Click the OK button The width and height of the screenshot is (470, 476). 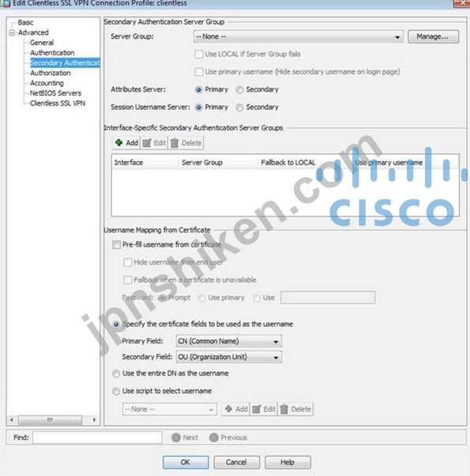coord(186,462)
